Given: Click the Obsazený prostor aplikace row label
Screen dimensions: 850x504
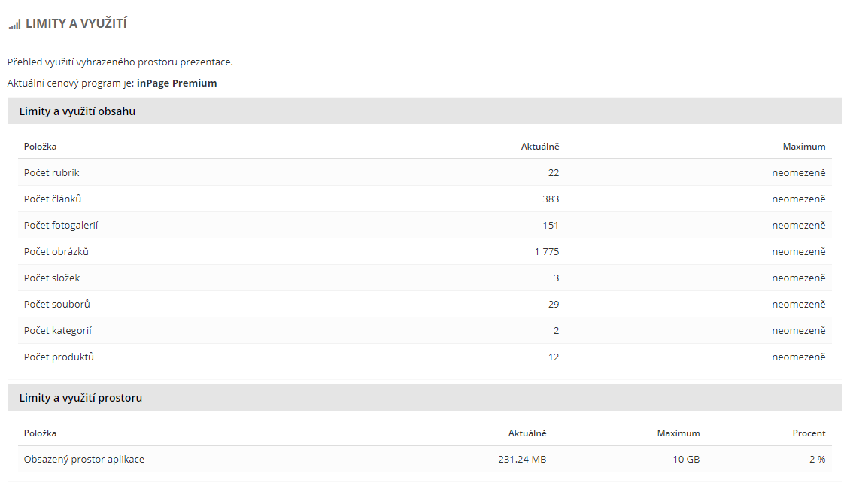Looking at the screenshot, I should [84, 459].
